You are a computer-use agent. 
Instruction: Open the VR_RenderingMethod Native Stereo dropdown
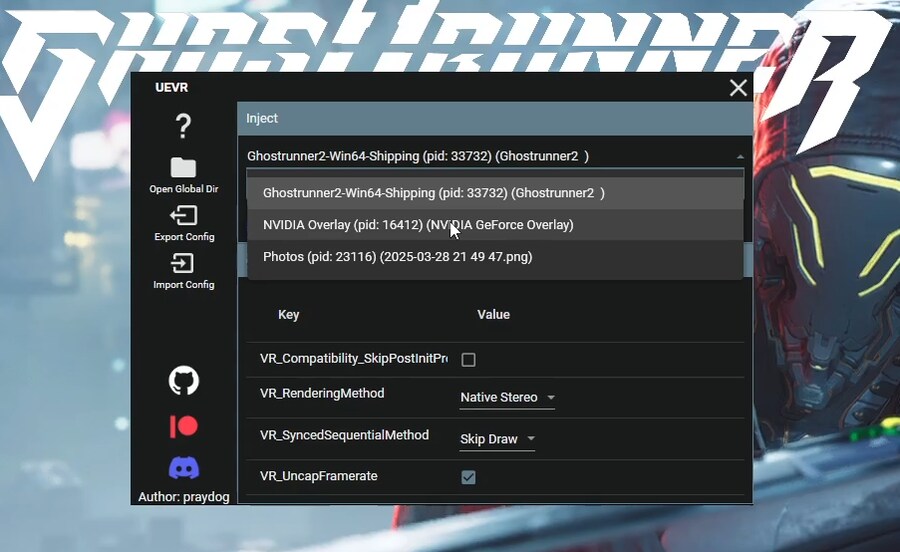(507, 398)
